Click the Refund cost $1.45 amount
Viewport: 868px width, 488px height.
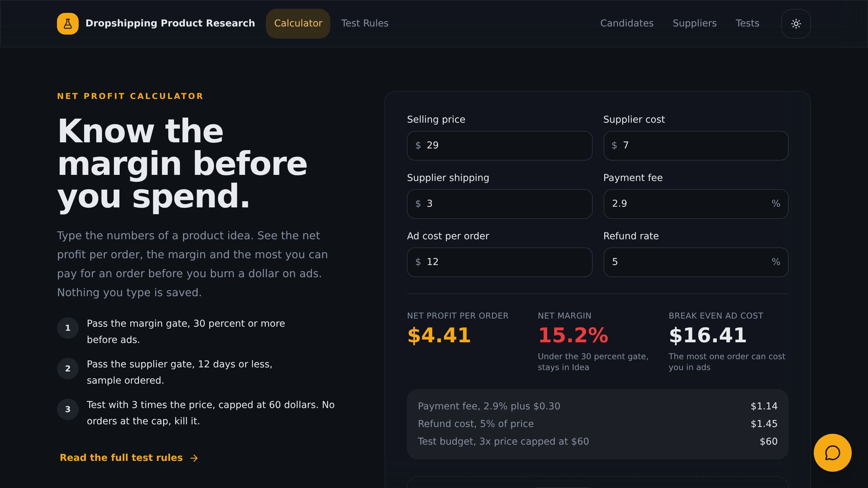764,424
